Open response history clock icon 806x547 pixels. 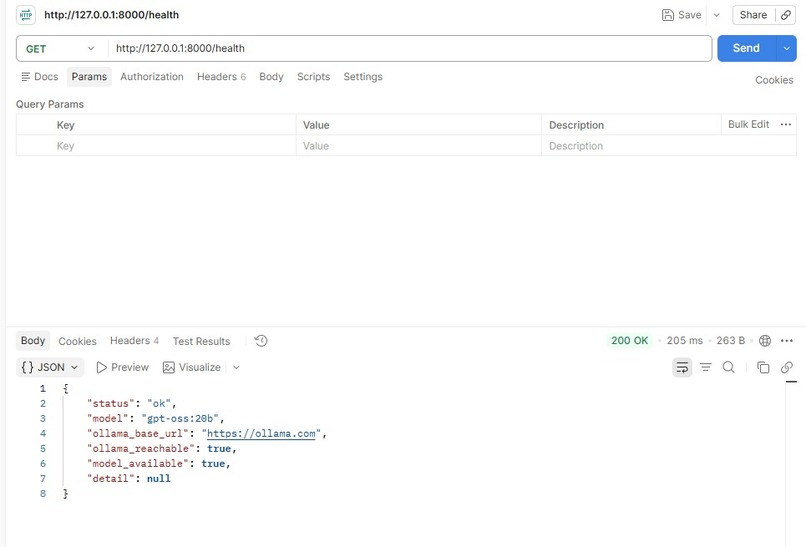coord(261,341)
